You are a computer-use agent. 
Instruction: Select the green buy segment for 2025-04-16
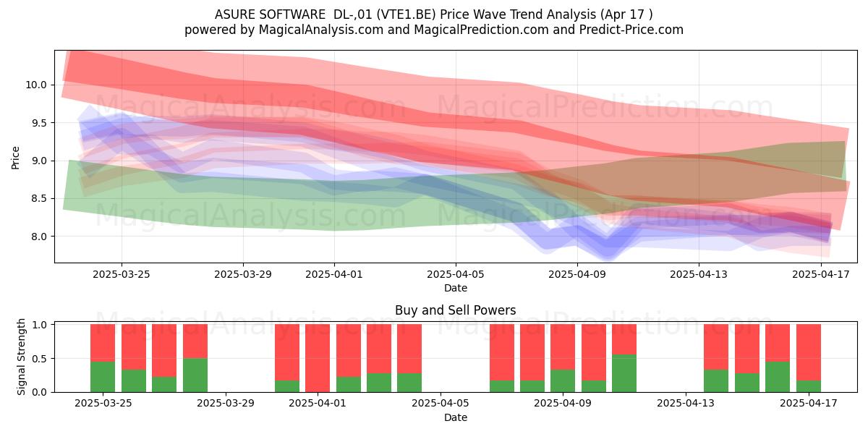pos(778,377)
